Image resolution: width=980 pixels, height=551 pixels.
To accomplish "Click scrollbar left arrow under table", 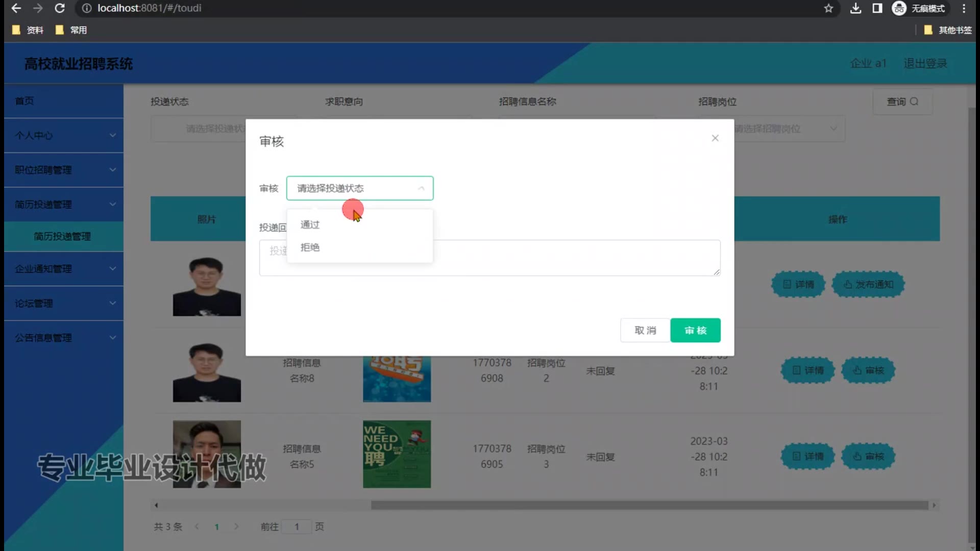I will click(156, 505).
